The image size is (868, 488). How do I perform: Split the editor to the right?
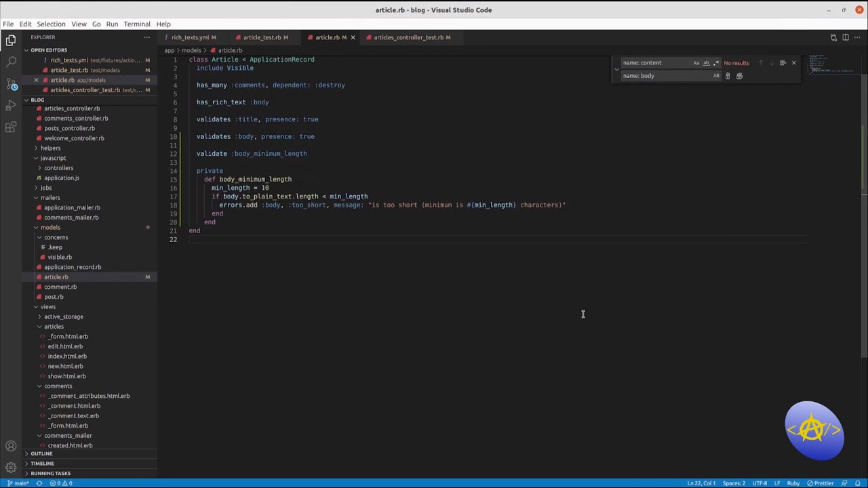coord(846,37)
